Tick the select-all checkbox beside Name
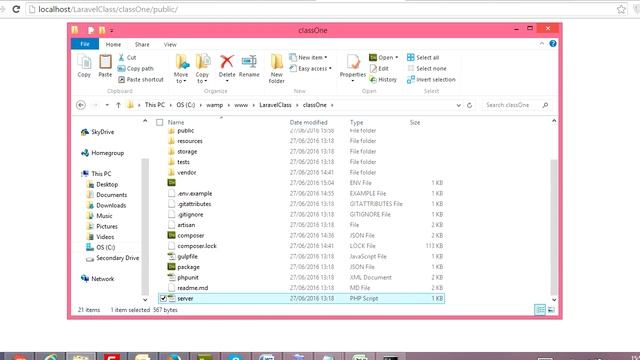 point(160,122)
